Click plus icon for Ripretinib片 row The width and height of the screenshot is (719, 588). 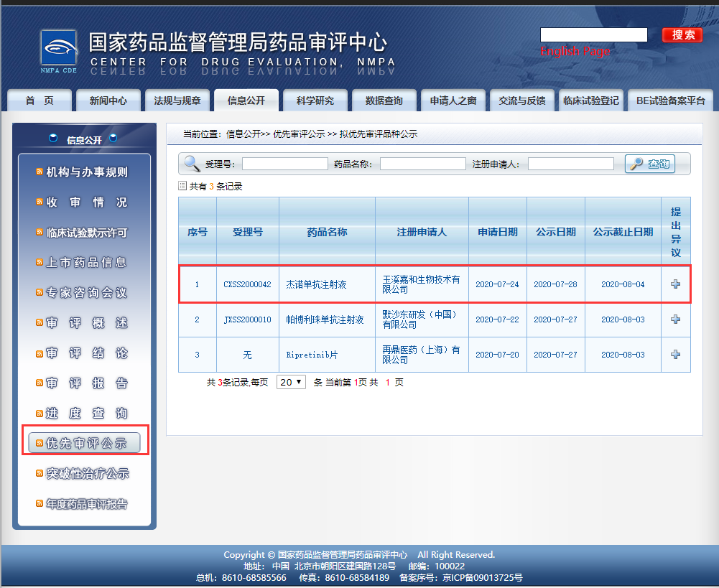click(x=675, y=354)
